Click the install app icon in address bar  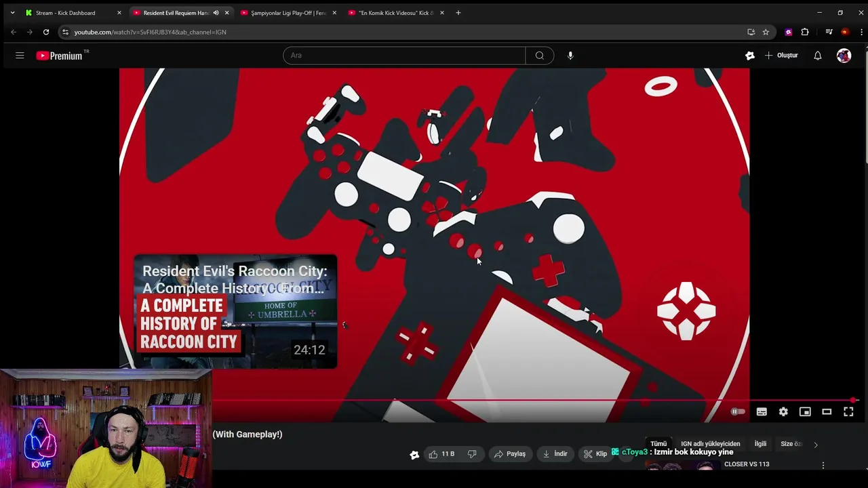click(751, 32)
